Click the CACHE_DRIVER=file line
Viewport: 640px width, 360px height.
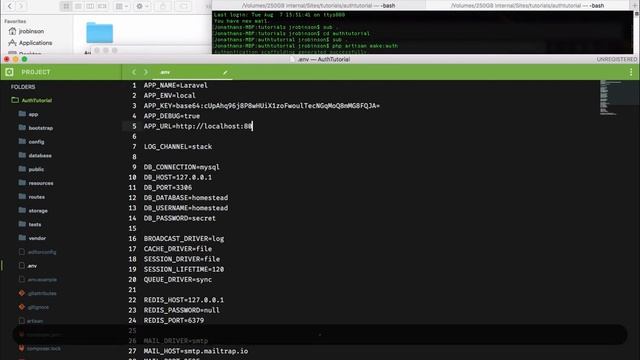[x=178, y=249]
